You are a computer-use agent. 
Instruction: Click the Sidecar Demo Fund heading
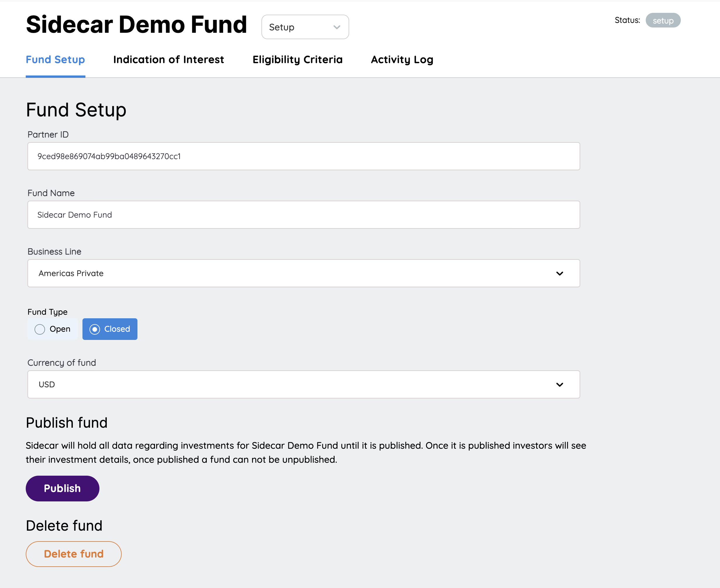(136, 24)
